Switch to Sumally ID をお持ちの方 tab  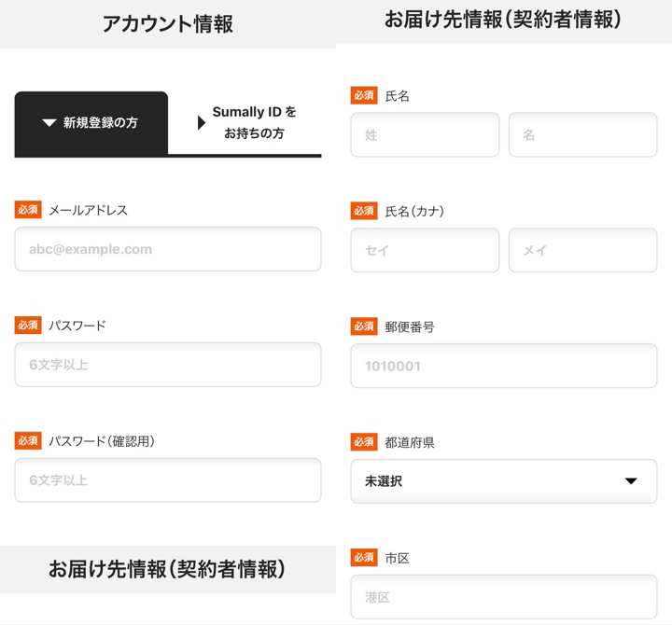point(245,123)
